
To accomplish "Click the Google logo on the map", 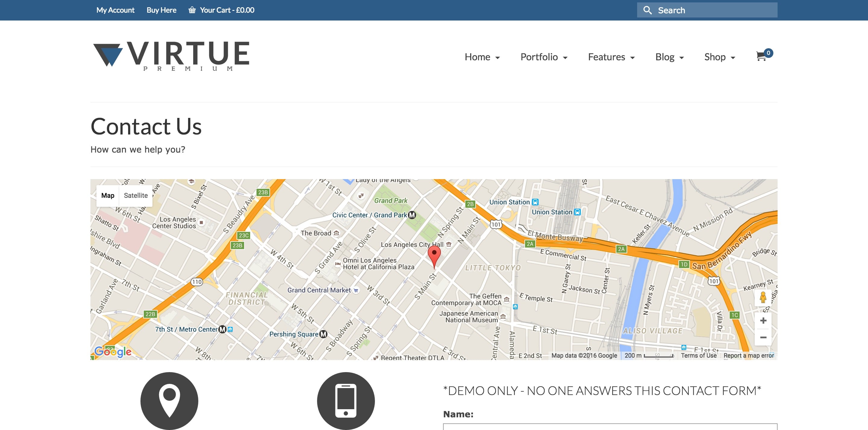I will (x=113, y=351).
